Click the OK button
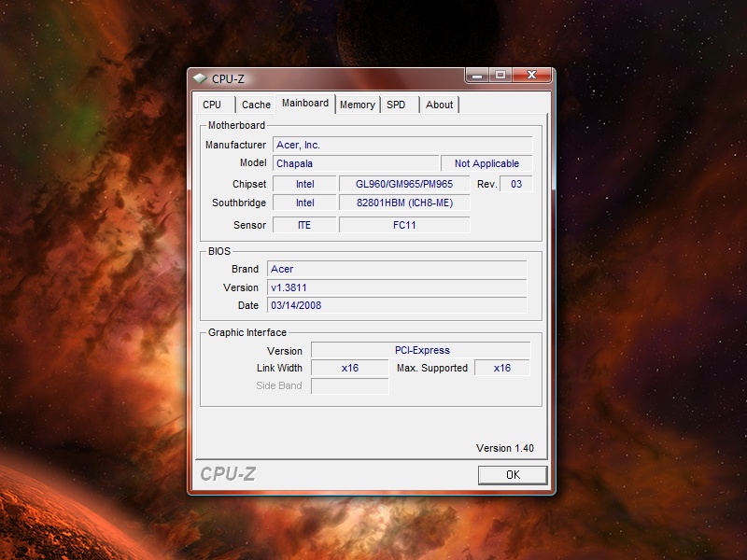Screen dimensions: 747x560 pos(513,475)
